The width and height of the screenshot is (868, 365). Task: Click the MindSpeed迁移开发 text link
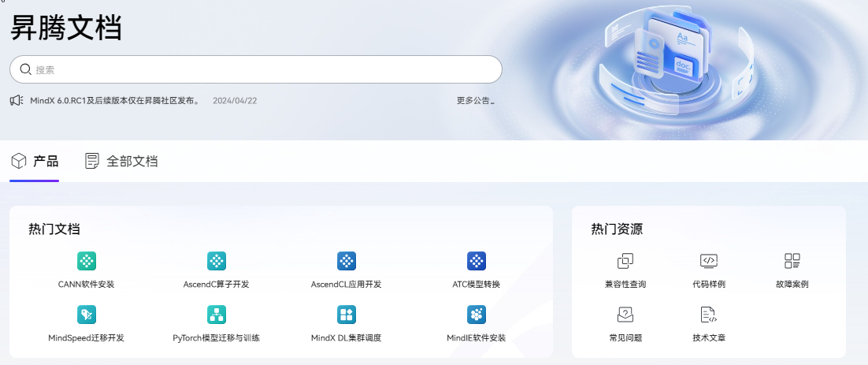tap(87, 338)
